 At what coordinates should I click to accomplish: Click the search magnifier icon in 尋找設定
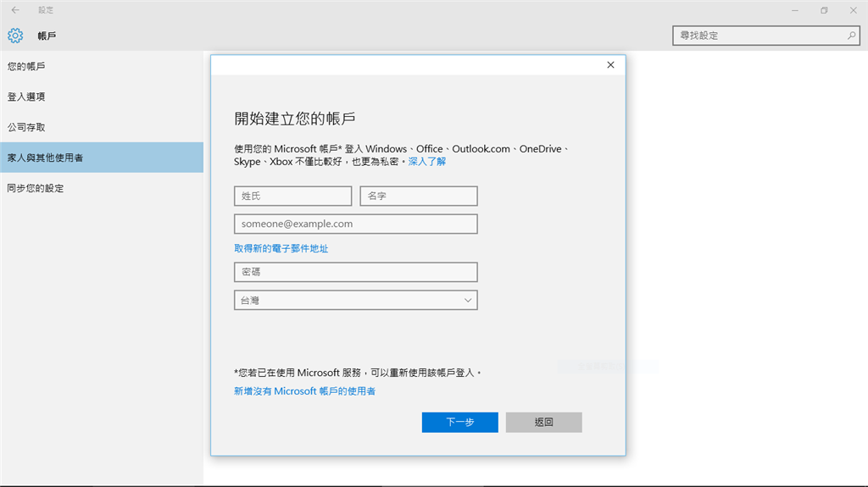click(x=851, y=36)
